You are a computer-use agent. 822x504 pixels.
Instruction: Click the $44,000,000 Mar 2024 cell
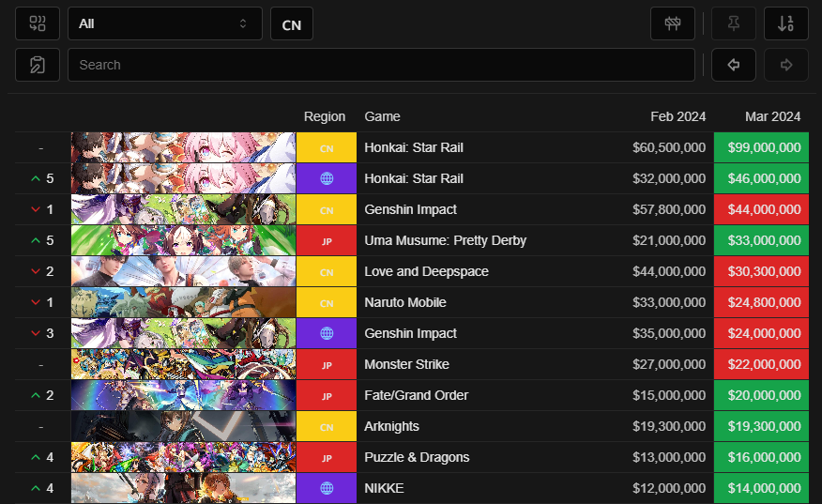pyautogui.click(x=761, y=209)
